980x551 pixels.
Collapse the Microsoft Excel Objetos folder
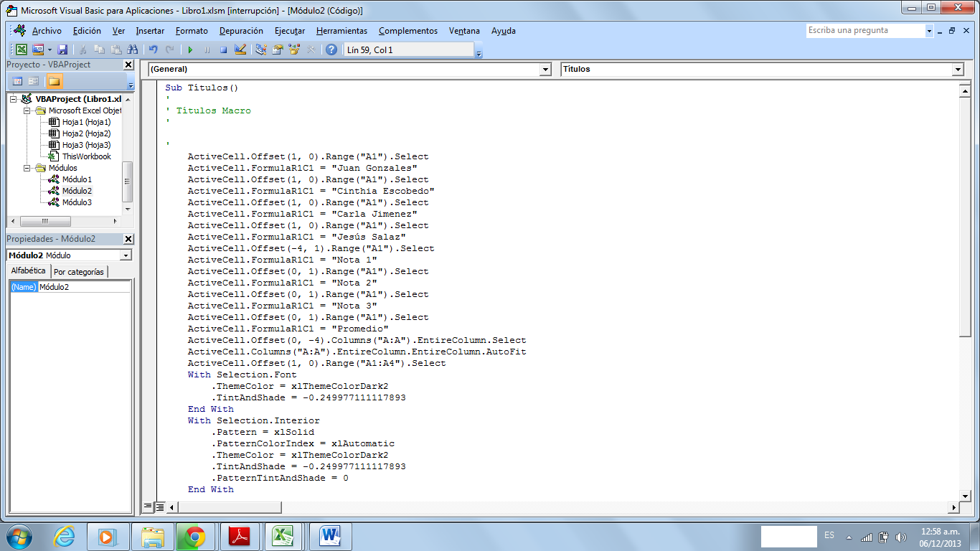pyautogui.click(x=27, y=110)
